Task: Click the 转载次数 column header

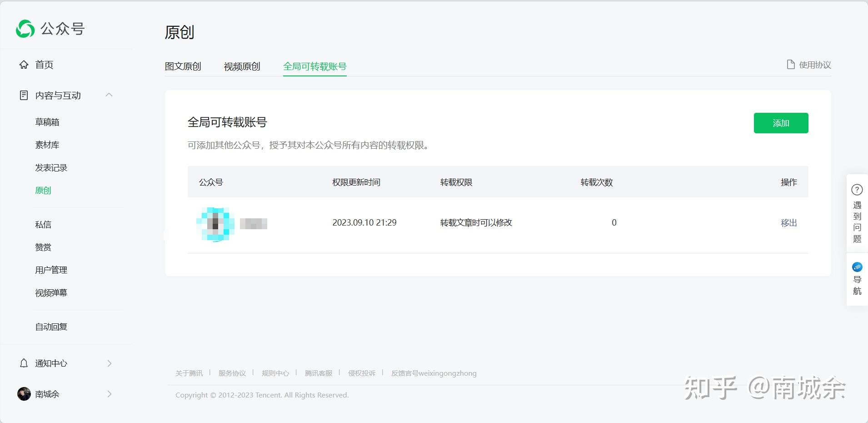Action: click(597, 182)
